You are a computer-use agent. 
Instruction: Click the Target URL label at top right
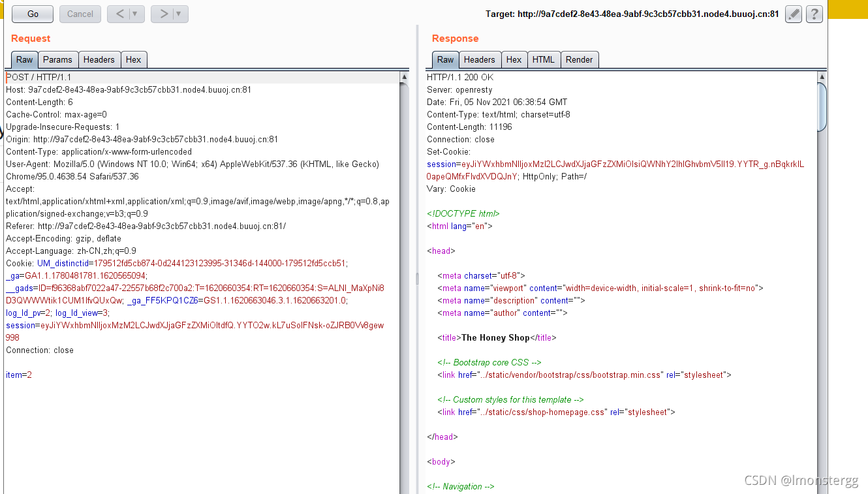632,14
